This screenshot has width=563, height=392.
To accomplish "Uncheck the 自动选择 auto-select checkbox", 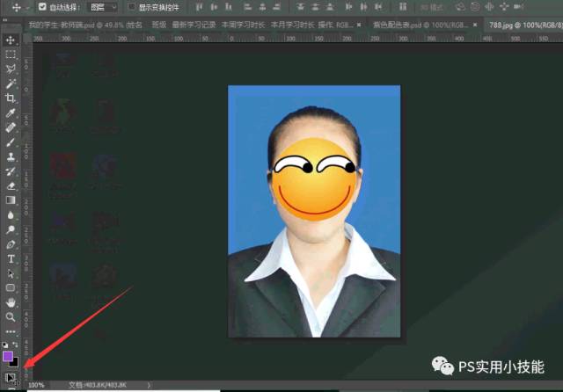I will tap(42, 6).
